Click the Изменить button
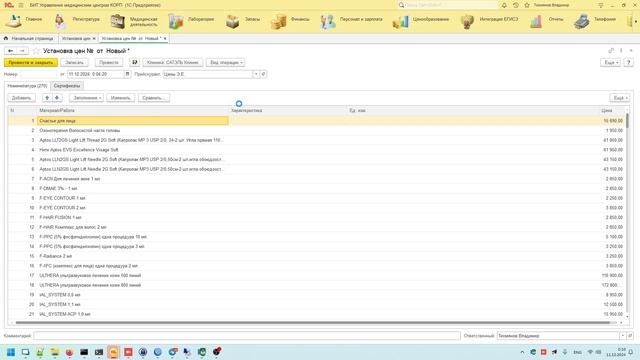Image resolution: width=640 pixels, height=360 pixels. click(x=120, y=98)
